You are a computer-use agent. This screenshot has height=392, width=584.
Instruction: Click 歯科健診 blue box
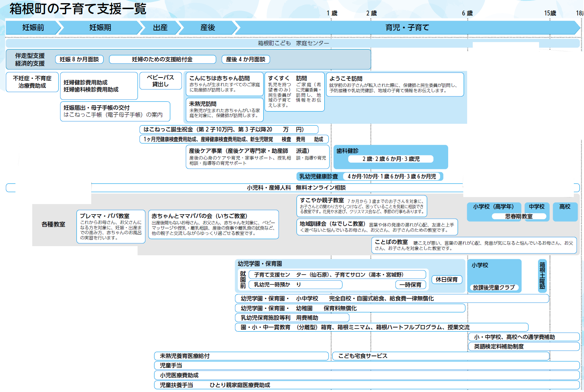(x=391, y=157)
